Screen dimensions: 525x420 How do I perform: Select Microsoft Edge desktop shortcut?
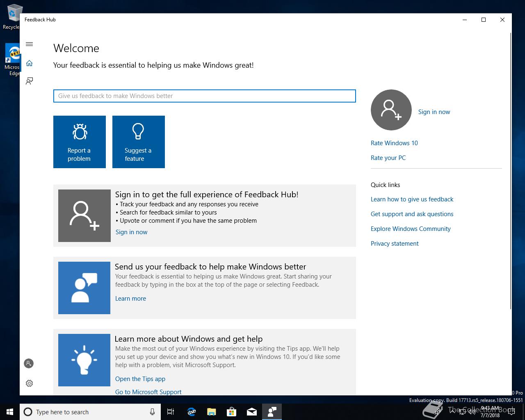pyautogui.click(x=12, y=60)
